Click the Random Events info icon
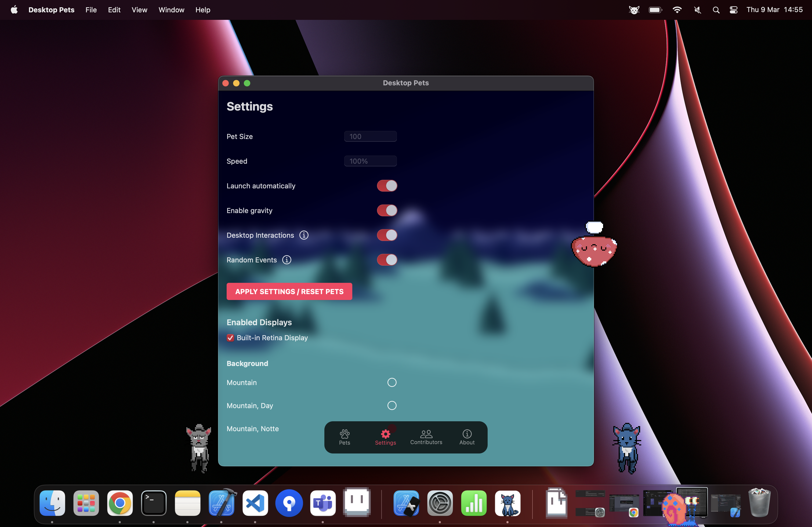This screenshot has width=812, height=527. coord(287,260)
